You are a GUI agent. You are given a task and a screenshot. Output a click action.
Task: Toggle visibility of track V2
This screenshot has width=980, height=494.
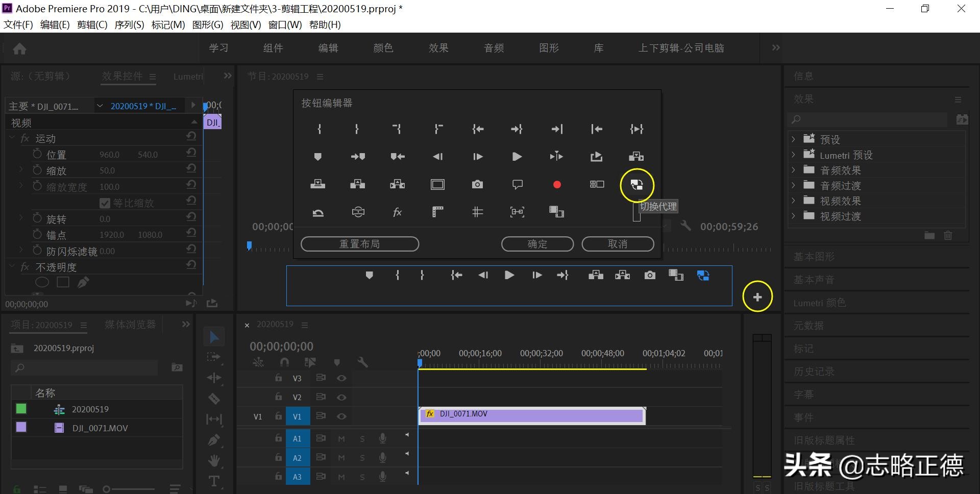click(x=341, y=397)
